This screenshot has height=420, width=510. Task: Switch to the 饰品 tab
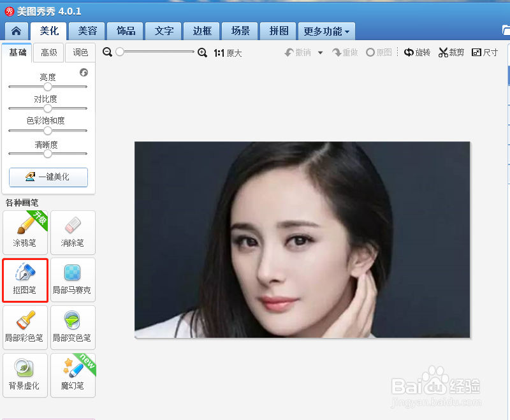pyautogui.click(x=126, y=31)
